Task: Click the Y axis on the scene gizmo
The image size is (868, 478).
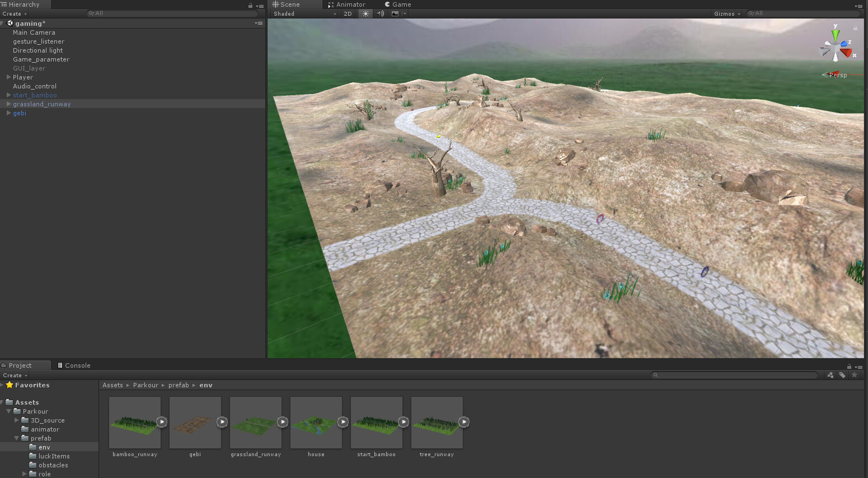Action: click(836, 32)
